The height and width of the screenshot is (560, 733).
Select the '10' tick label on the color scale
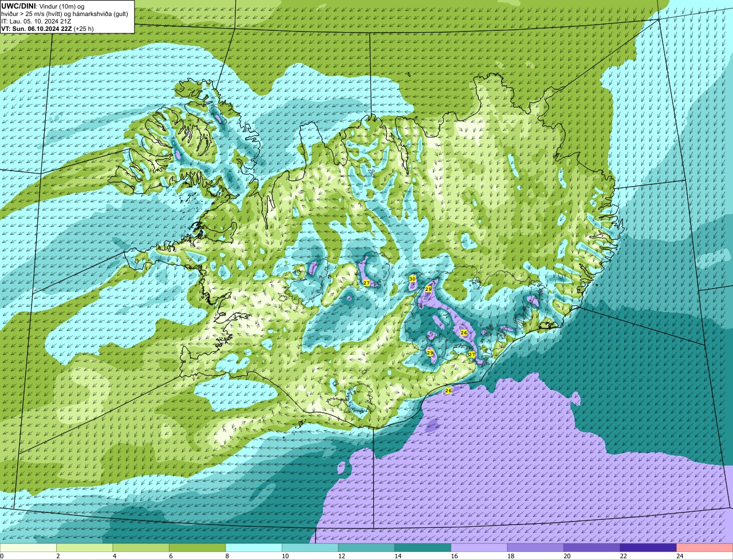pyautogui.click(x=285, y=556)
